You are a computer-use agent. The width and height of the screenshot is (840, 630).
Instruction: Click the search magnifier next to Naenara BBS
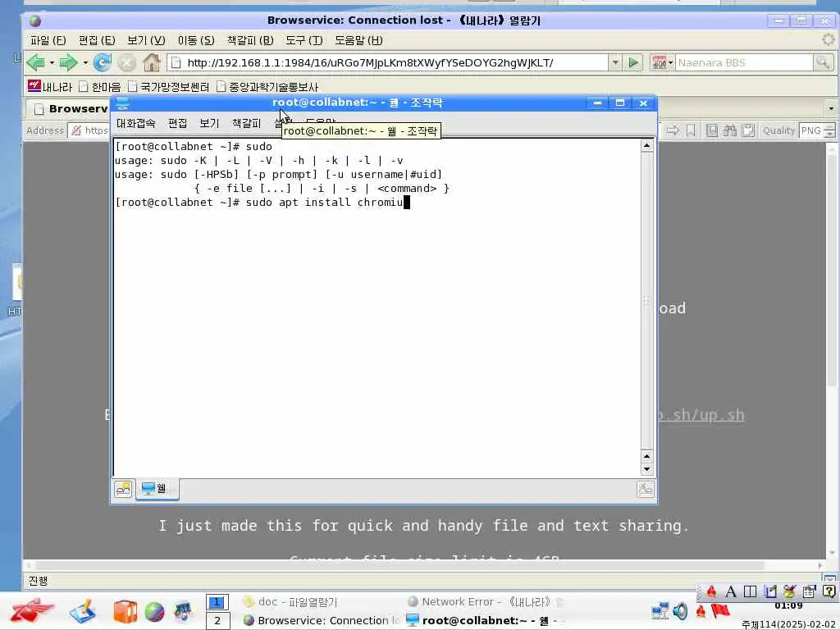[822, 62]
